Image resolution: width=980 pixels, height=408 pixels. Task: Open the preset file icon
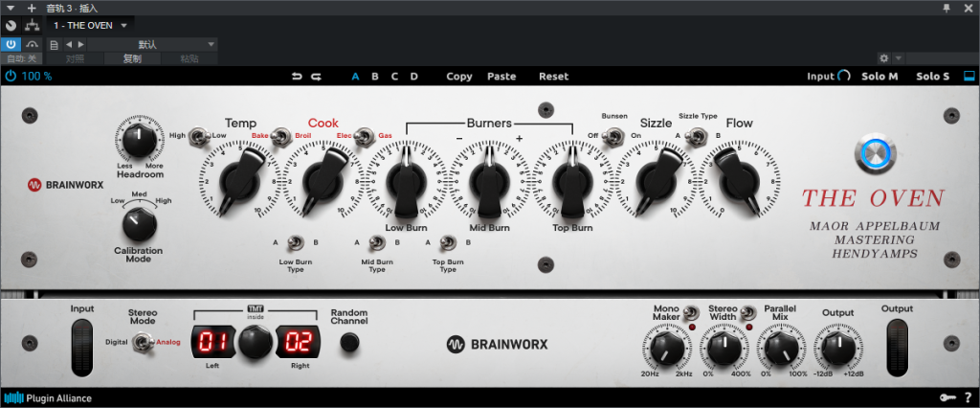[54, 45]
